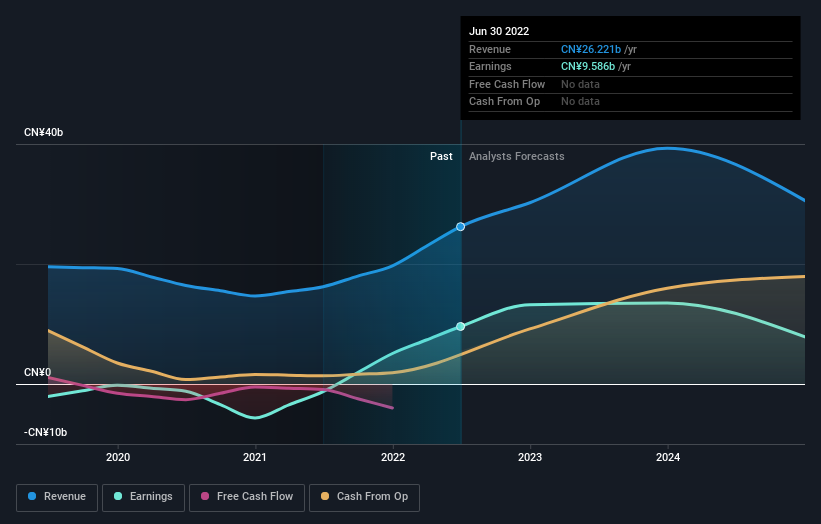Image resolution: width=821 pixels, height=524 pixels.
Task: Click the orange Cash From Op legend dot
Action: (x=325, y=496)
